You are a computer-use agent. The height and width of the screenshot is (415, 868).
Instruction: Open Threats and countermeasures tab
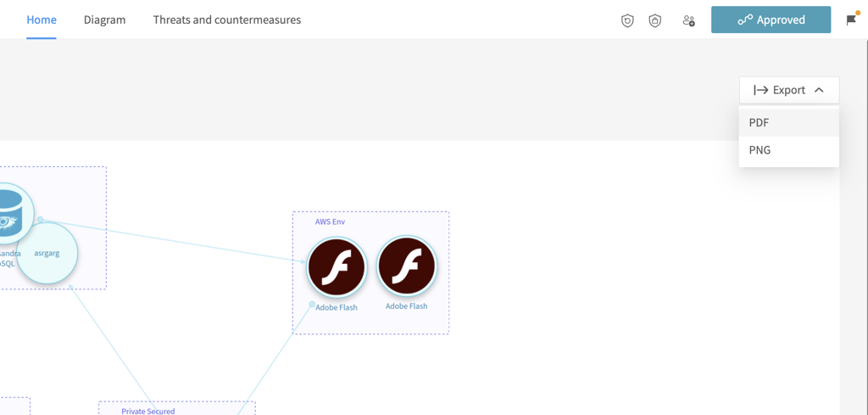227,20
